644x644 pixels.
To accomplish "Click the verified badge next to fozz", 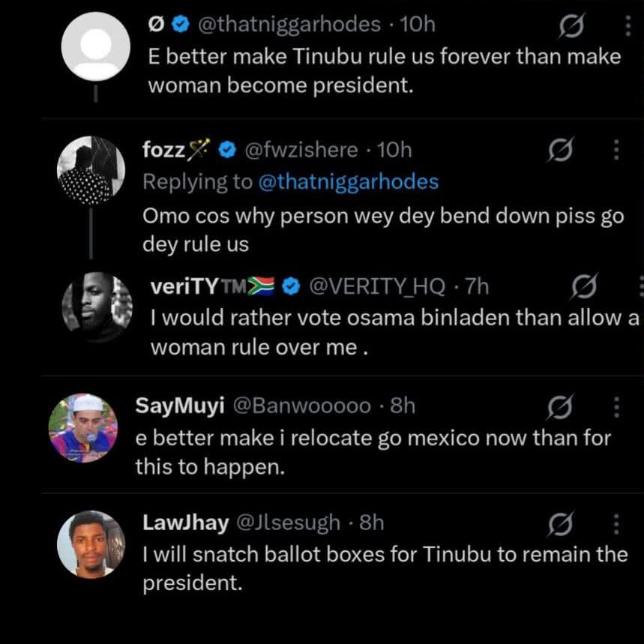I will click(227, 150).
